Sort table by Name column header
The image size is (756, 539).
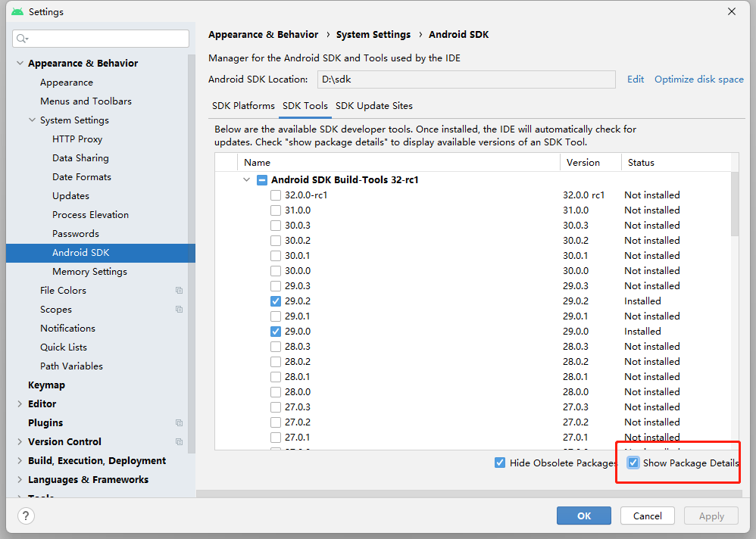(398, 163)
